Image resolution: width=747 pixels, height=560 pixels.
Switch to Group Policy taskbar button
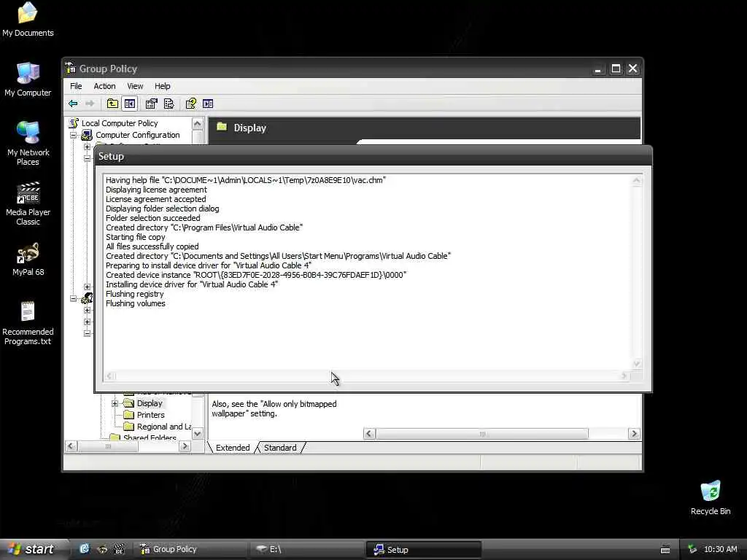pyautogui.click(x=190, y=549)
